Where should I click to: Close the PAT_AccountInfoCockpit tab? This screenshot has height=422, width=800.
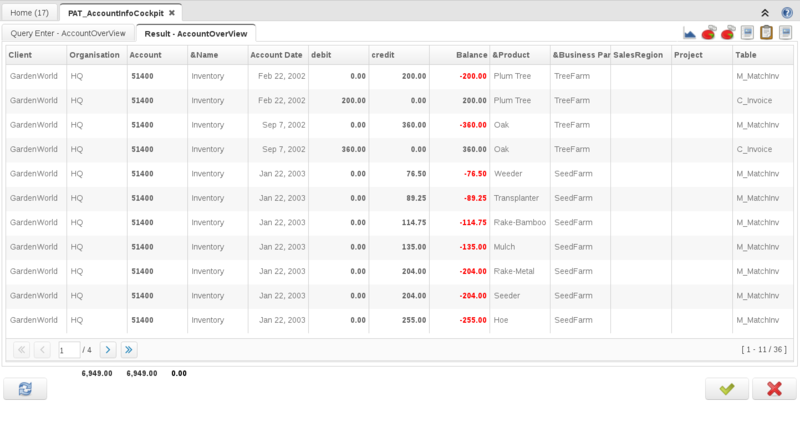coord(172,12)
